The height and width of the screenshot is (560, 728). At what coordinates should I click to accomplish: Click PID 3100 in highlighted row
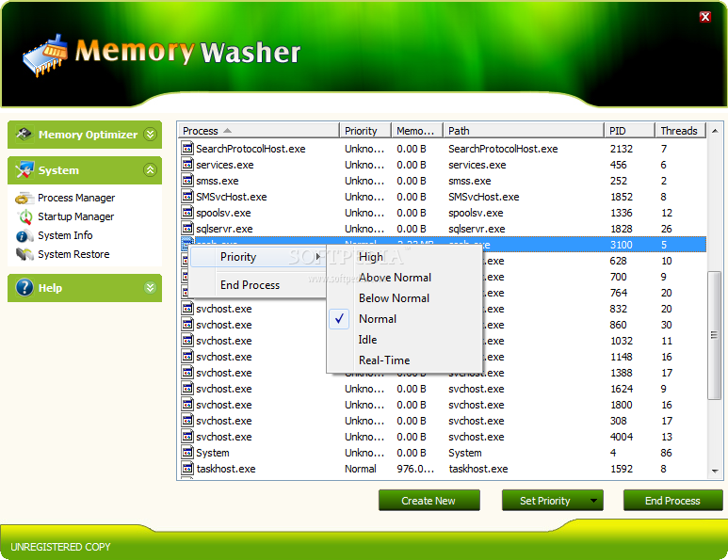tap(622, 245)
